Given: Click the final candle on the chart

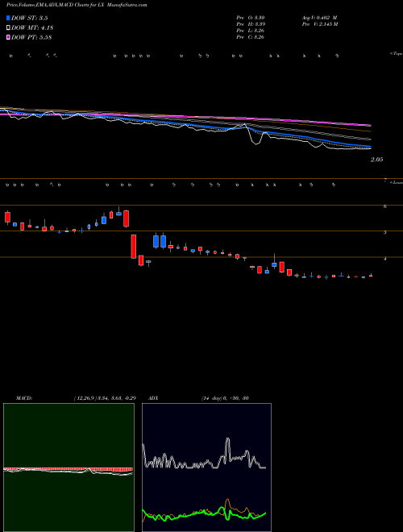Looking at the screenshot, I should (371, 276).
